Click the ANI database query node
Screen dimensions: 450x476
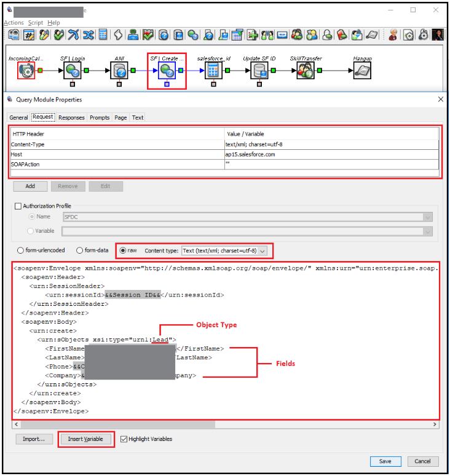[119, 71]
